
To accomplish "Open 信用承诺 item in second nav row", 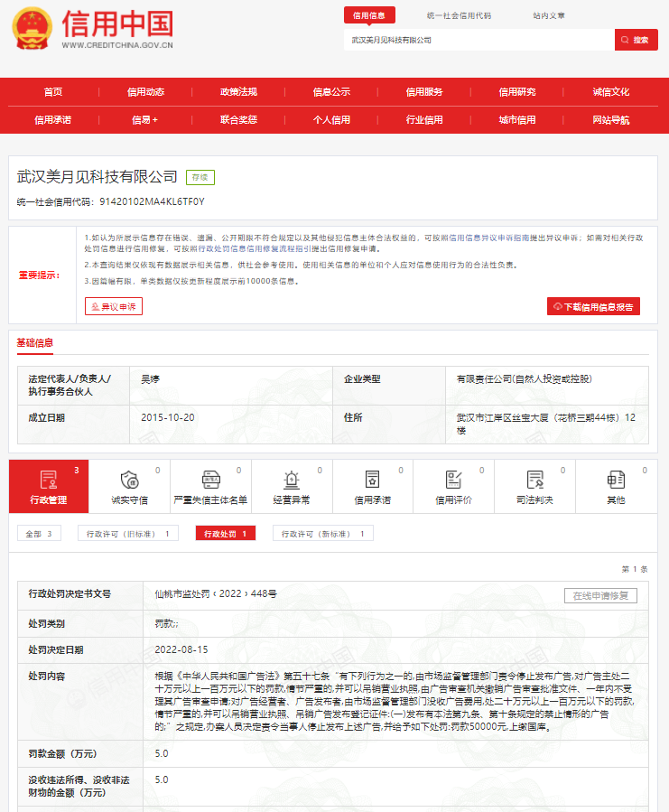I will (52, 119).
